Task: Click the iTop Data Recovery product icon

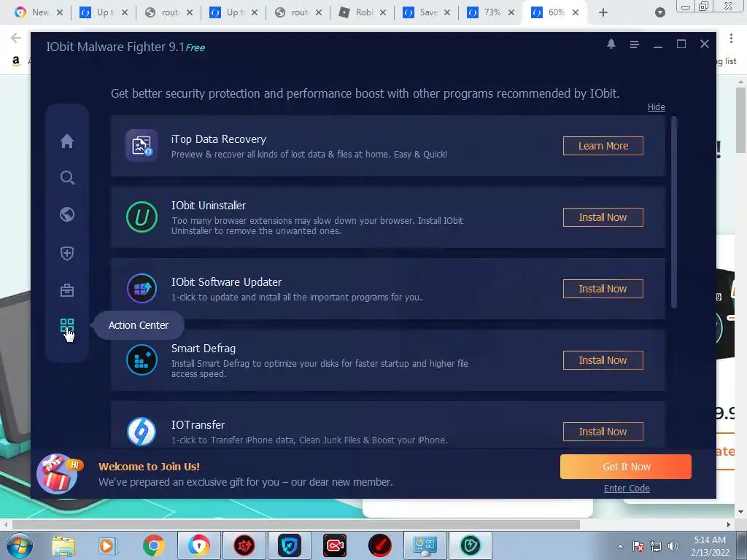Action: 142,145
